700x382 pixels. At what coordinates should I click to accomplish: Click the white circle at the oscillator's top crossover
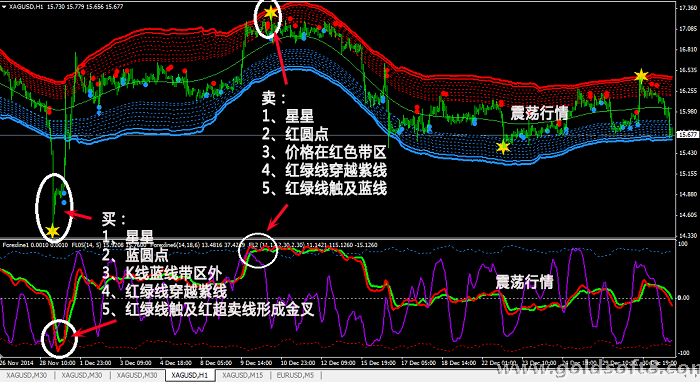[x=258, y=251]
